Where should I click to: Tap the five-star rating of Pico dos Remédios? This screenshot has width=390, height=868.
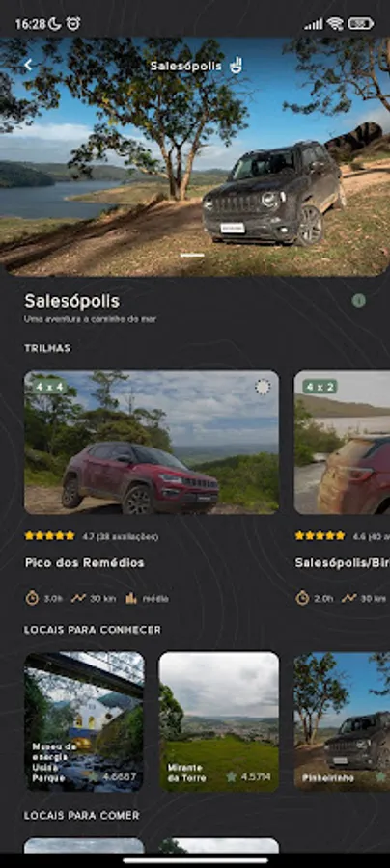point(50,536)
